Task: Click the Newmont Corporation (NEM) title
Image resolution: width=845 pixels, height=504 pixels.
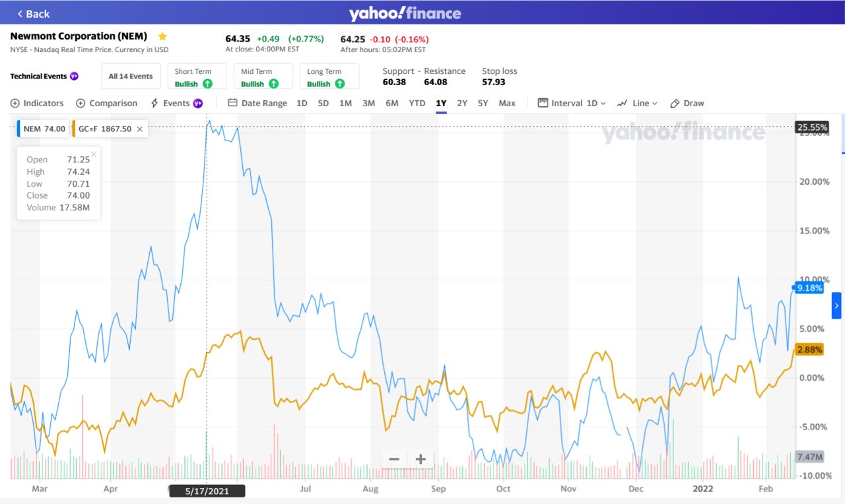Action: pyautogui.click(x=79, y=36)
